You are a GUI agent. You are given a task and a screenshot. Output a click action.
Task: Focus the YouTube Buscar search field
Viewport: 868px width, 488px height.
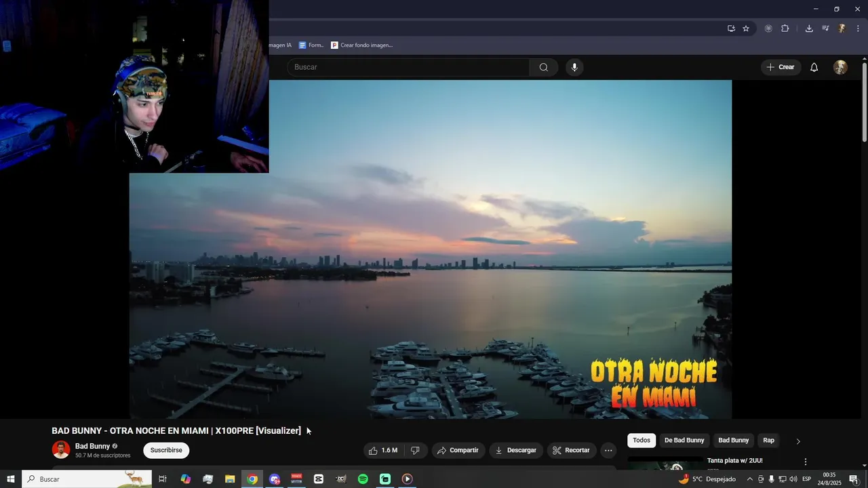[408, 67]
